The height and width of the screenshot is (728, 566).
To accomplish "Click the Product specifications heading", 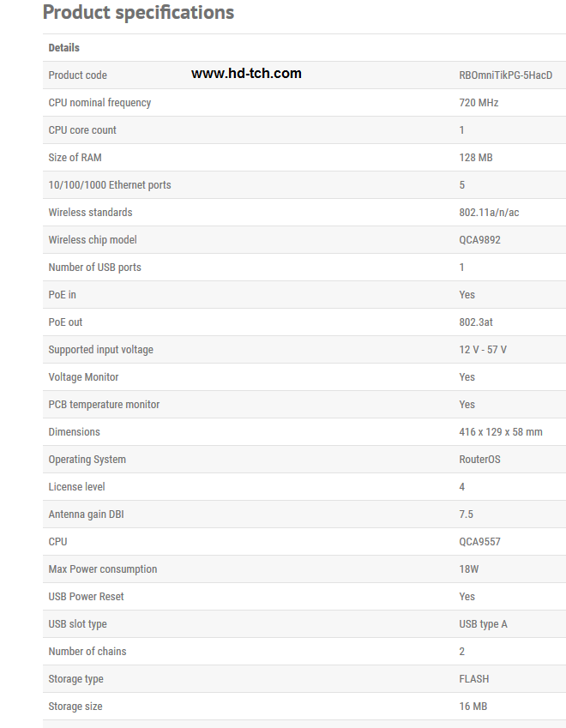I will point(138,13).
